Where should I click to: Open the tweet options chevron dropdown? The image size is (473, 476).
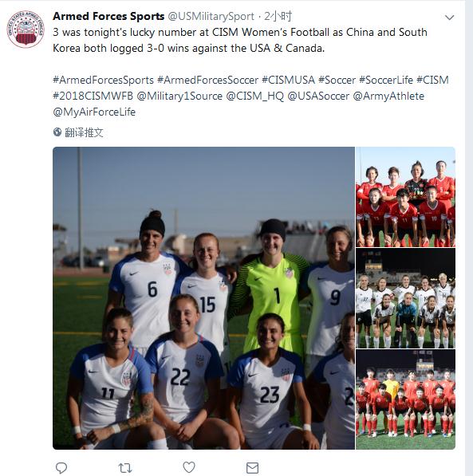pyautogui.click(x=449, y=18)
